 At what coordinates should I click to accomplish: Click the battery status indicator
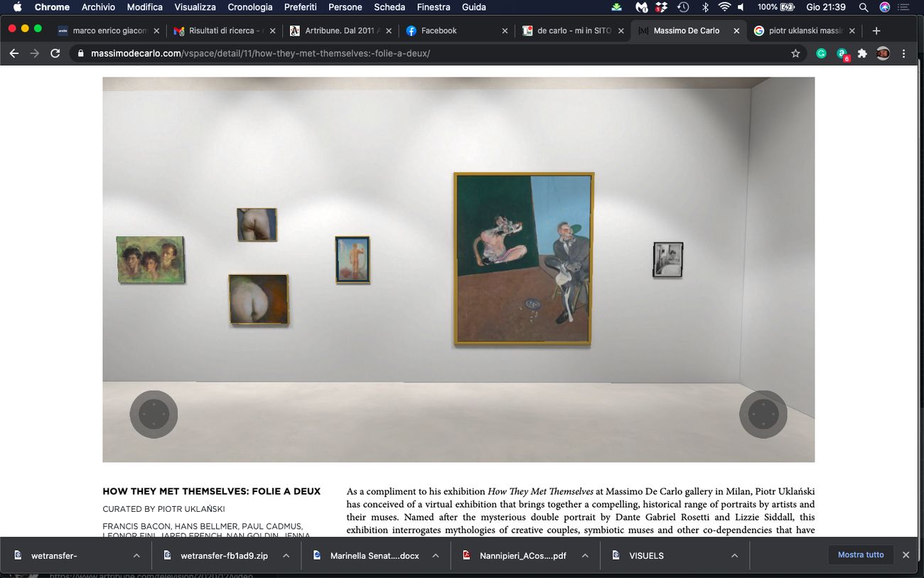click(775, 7)
